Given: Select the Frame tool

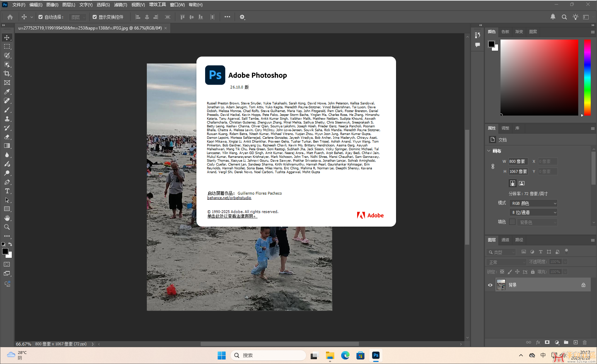Looking at the screenshot, I should point(7,83).
